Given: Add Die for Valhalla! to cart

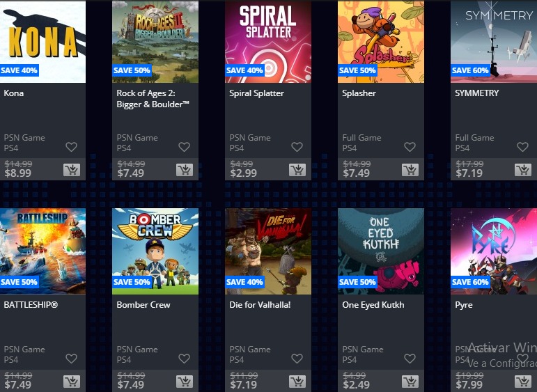Looking at the screenshot, I should 297,382.
